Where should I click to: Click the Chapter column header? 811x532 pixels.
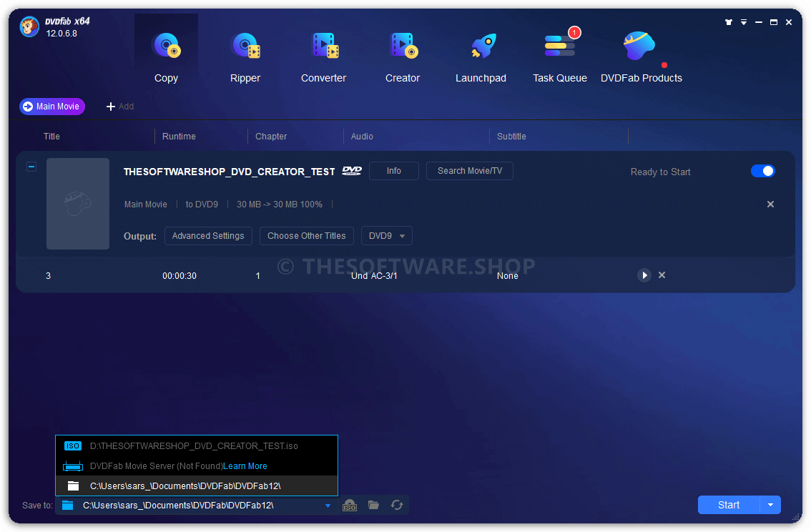coord(271,137)
